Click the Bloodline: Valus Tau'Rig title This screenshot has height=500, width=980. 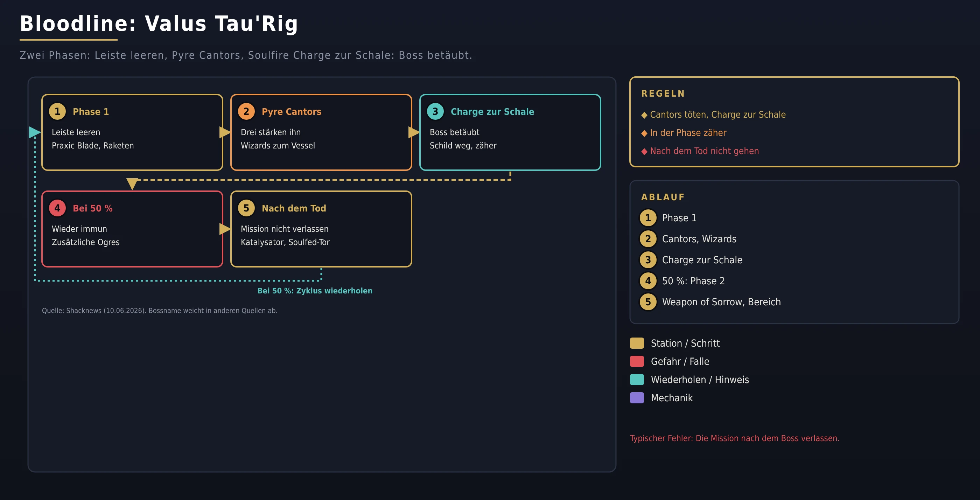159,23
